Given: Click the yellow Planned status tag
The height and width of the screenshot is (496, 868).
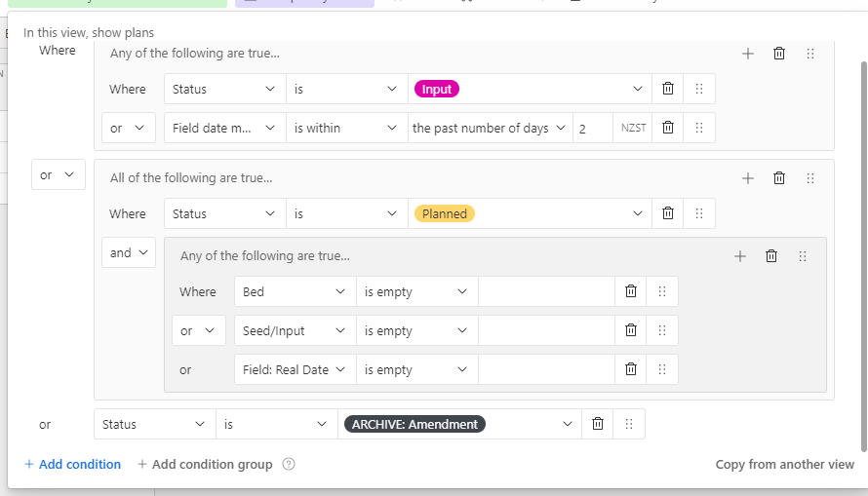Looking at the screenshot, I should pyautogui.click(x=445, y=213).
